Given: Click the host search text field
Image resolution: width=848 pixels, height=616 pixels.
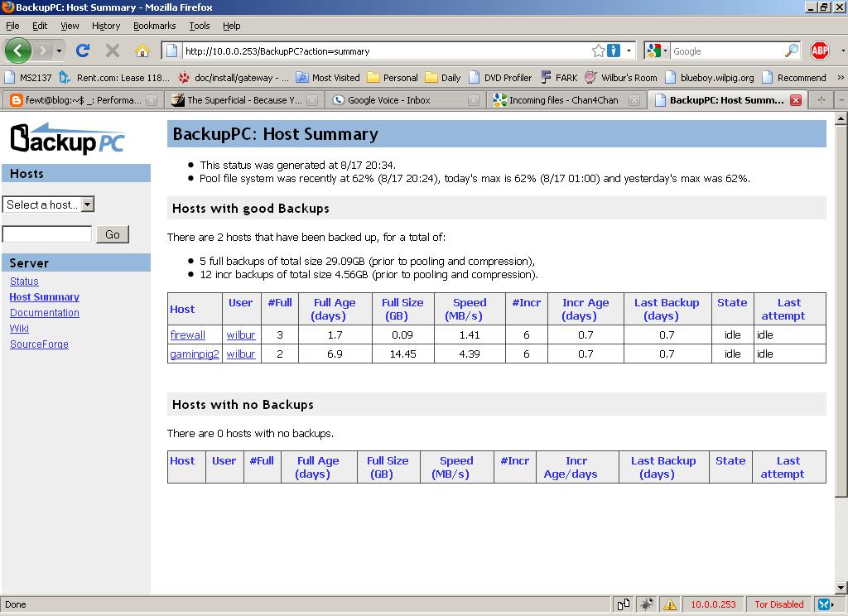Looking at the screenshot, I should click(47, 234).
